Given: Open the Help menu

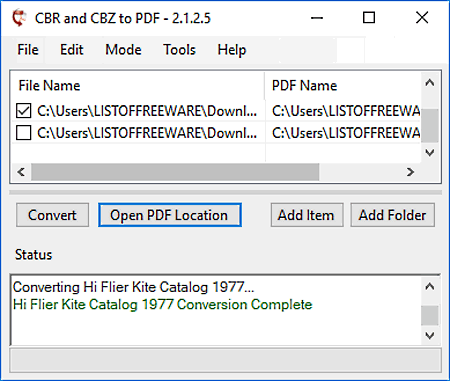Looking at the screenshot, I should pyautogui.click(x=232, y=50).
